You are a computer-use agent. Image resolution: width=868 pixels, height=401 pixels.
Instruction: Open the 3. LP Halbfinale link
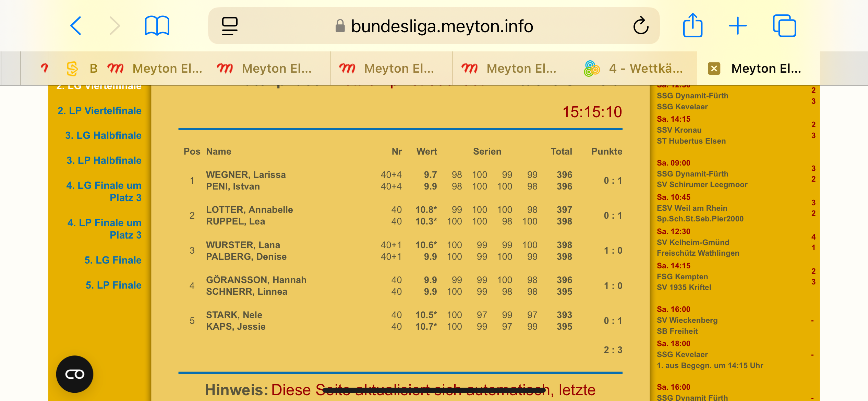[x=104, y=160]
